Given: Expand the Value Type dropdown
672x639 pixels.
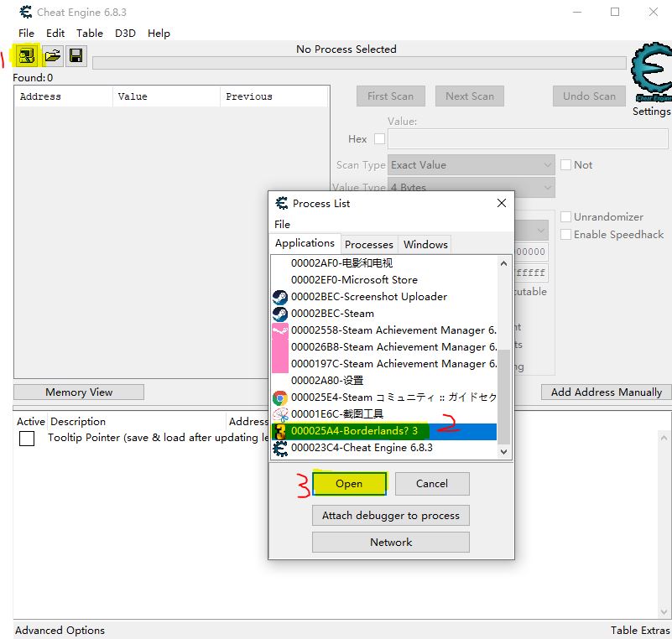Looking at the screenshot, I should tap(471, 188).
